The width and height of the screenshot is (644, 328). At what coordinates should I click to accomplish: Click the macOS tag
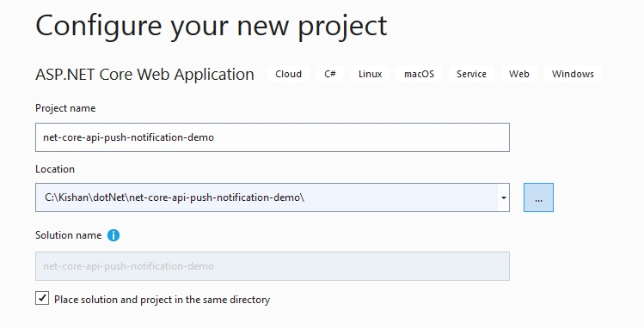click(x=419, y=74)
